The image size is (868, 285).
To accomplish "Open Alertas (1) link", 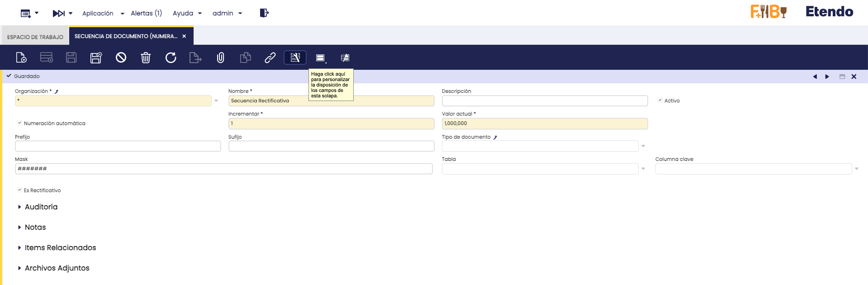I will point(146,14).
